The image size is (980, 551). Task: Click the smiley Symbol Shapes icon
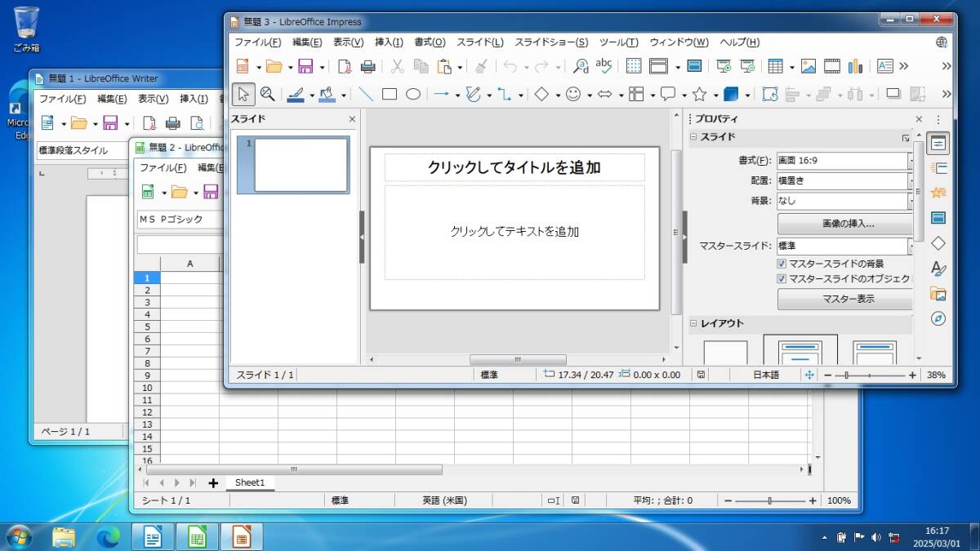pos(573,94)
